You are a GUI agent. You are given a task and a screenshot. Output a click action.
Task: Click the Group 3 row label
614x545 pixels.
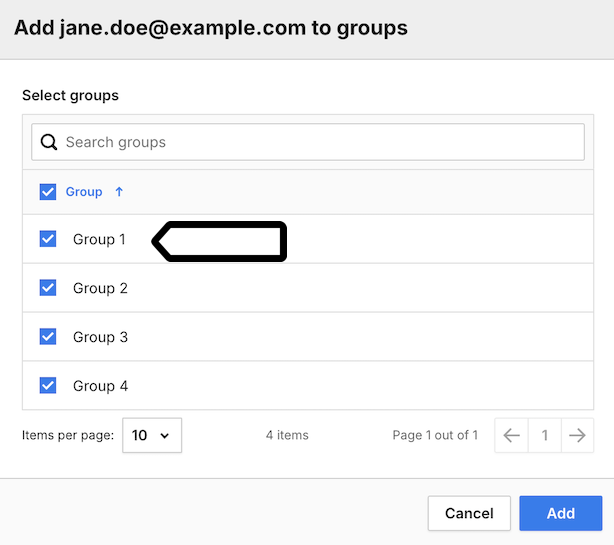[x=100, y=337]
